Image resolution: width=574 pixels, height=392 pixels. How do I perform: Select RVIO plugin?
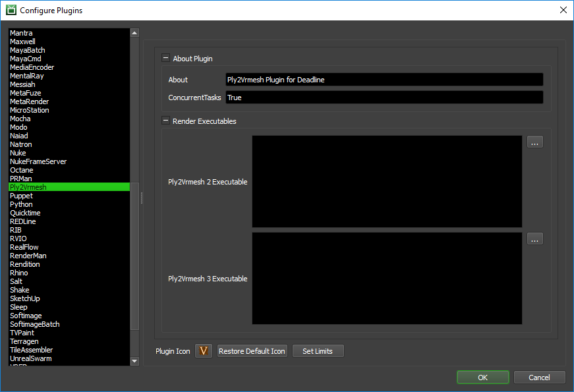[x=69, y=238]
